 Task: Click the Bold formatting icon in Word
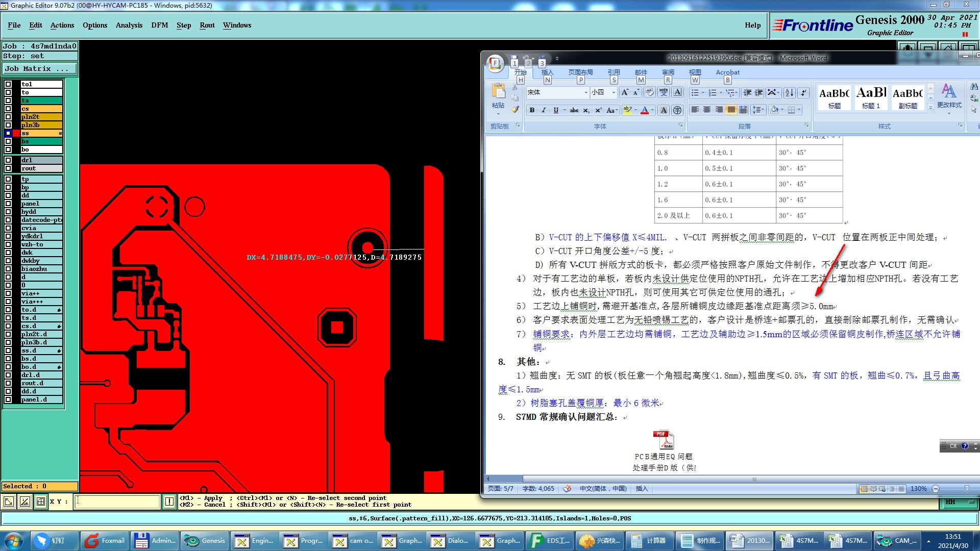532,110
